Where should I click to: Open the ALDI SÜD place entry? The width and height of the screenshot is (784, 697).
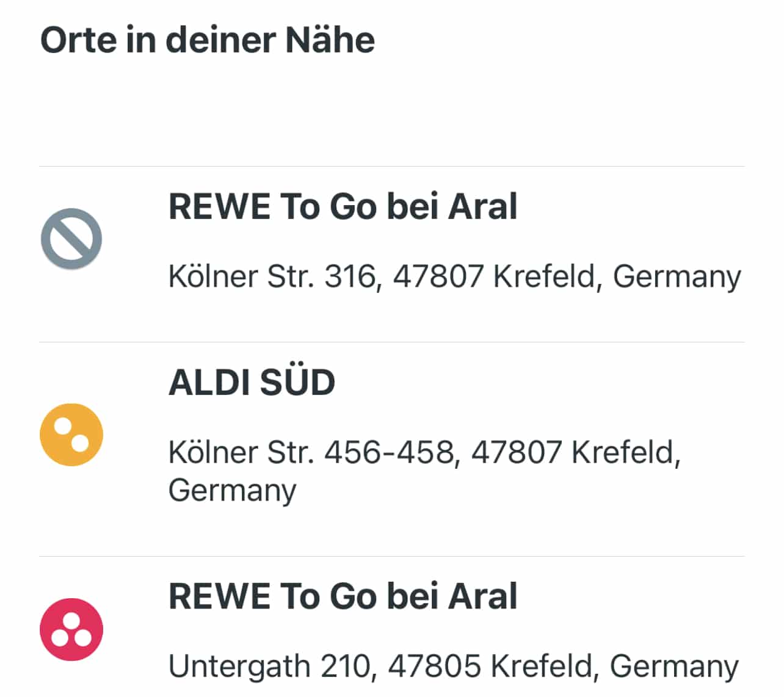(252, 383)
